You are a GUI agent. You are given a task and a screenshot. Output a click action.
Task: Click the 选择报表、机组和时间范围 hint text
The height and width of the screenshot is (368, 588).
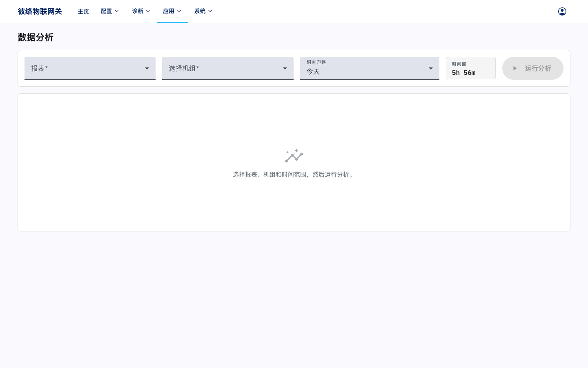(x=294, y=175)
